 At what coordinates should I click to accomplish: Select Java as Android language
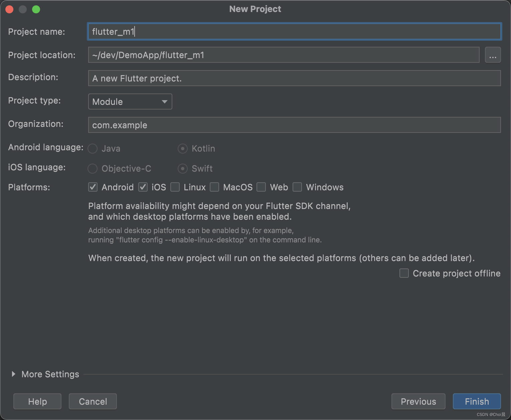click(x=93, y=149)
